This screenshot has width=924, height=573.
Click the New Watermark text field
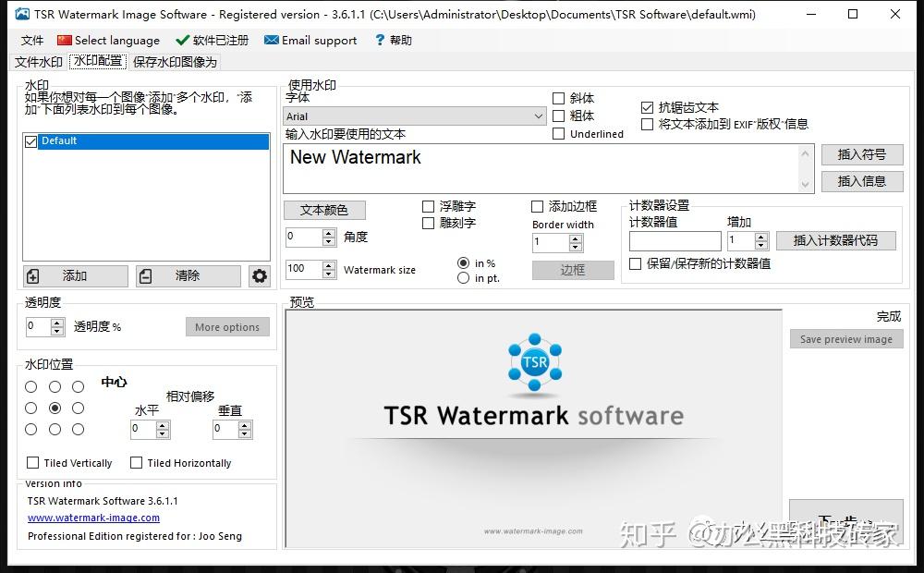541,168
